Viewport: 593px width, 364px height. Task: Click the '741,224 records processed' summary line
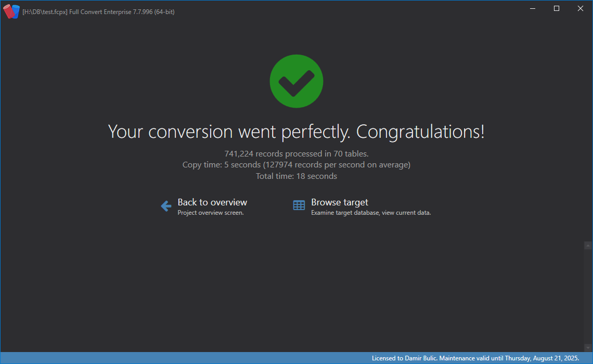pyautogui.click(x=296, y=153)
